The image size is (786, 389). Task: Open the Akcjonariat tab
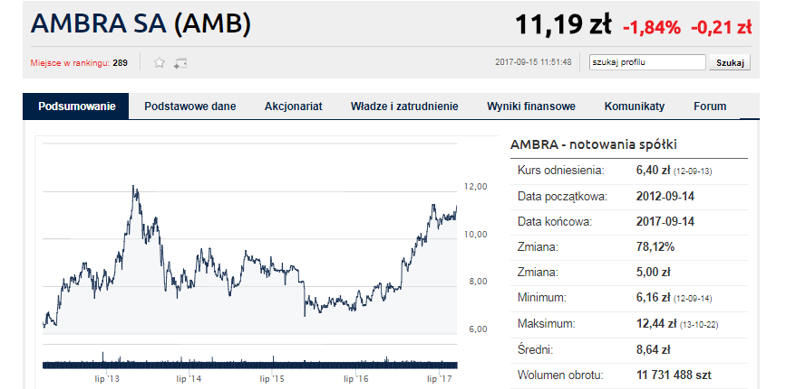click(x=293, y=106)
